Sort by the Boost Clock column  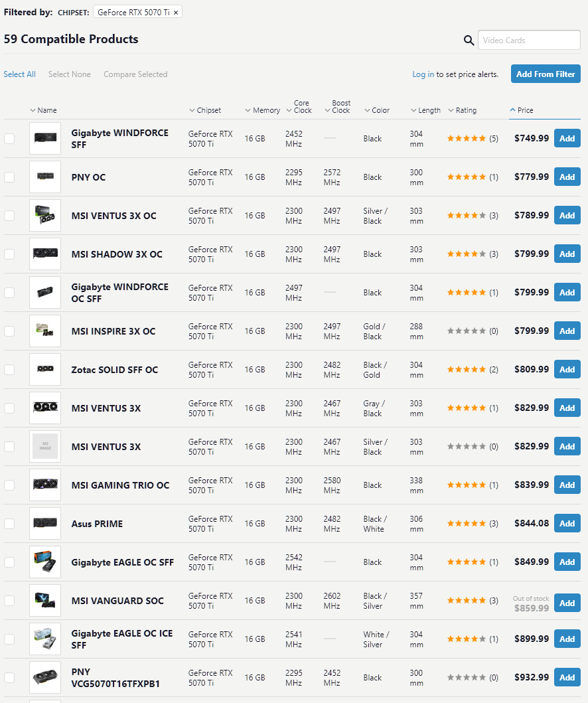pos(338,107)
